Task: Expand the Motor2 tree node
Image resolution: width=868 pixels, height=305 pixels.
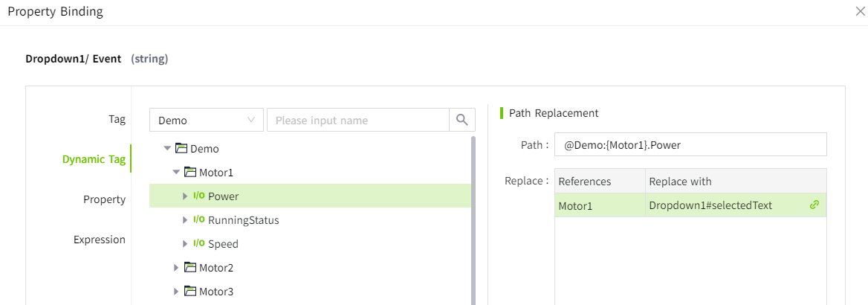Action: pyautogui.click(x=176, y=268)
